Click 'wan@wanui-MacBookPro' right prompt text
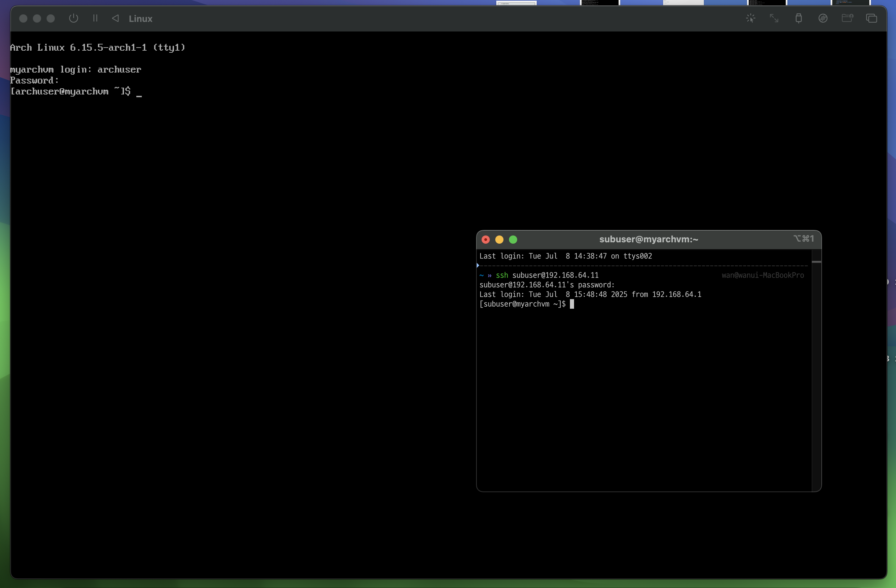 (x=763, y=276)
